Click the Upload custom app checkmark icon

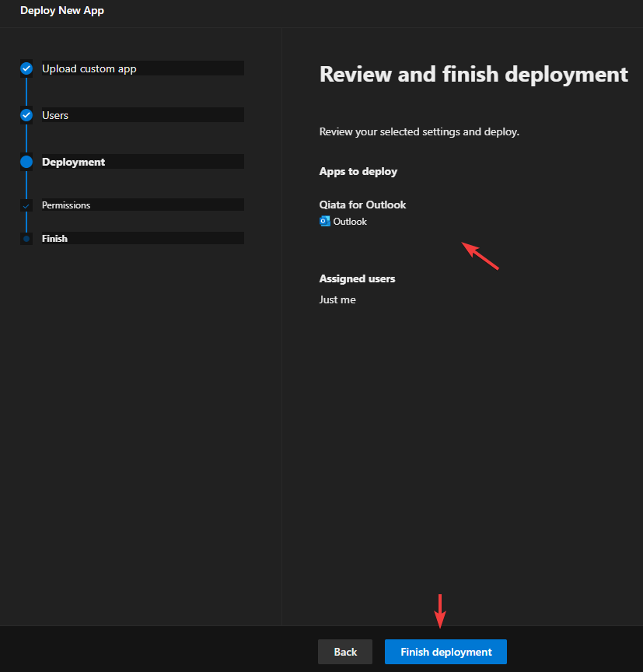click(26, 68)
